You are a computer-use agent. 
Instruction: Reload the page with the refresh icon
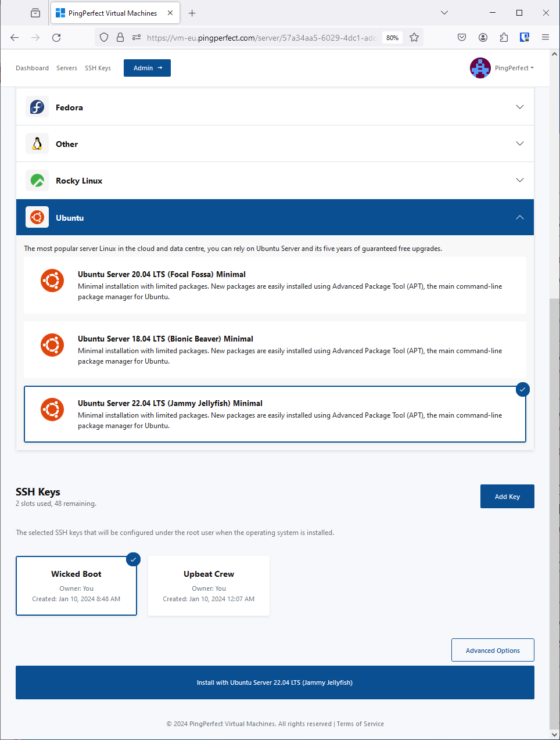56,38
